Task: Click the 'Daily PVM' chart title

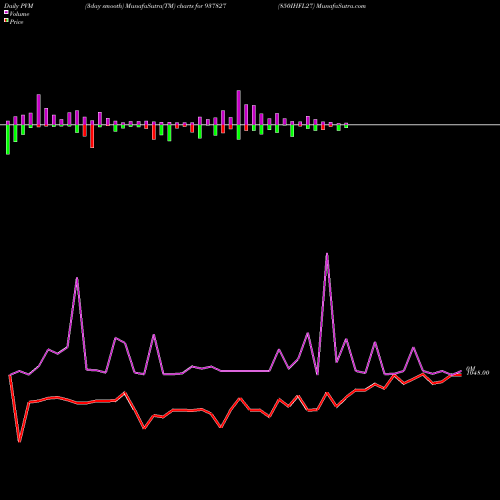Action: (x=19, y=6)
